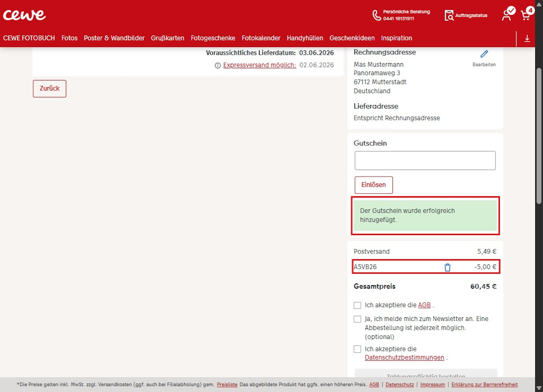Open the Preisliste footer link
Image resolution: width=543 pixels, height=392 pixels.
click(227, 385)
